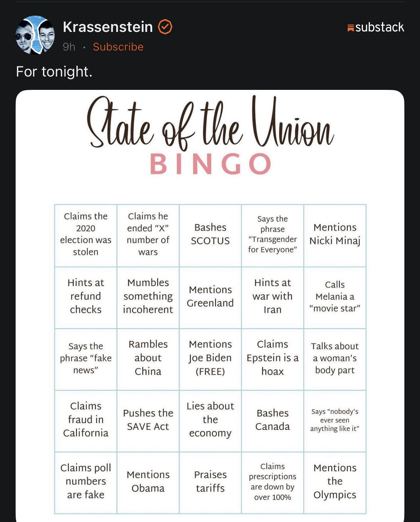The height and width of the screenshot is (522, 420).
Task: Click the pink BINGO heading
Action: click(x=210, y=164)
